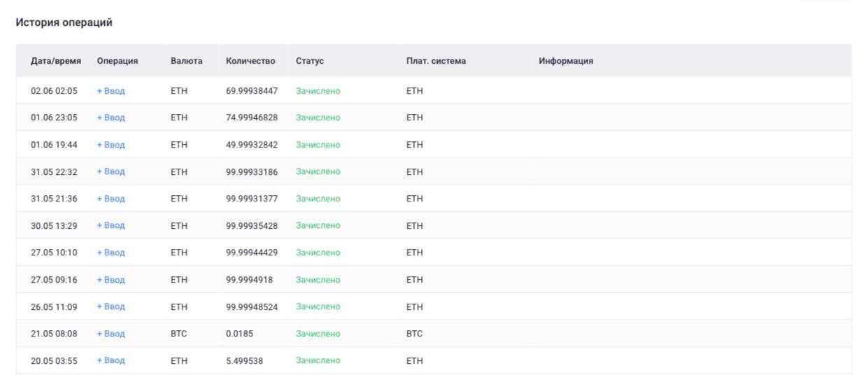Click the +Ввод link dated 20.05 03:55
868x375 pixels.
(111, 360)
